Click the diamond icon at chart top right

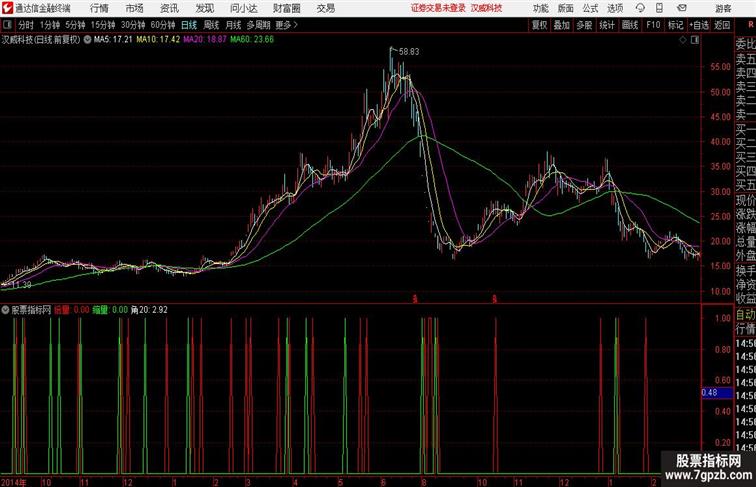click(683, 40)
